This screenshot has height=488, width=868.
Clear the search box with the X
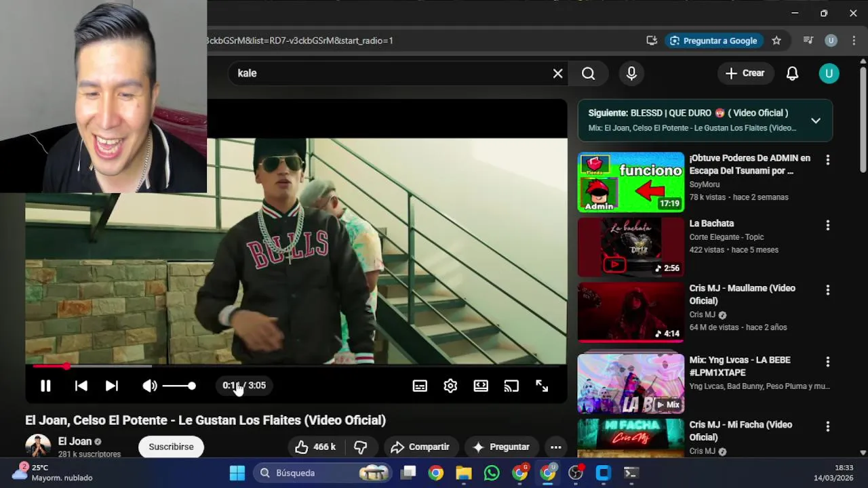[557, 73]
